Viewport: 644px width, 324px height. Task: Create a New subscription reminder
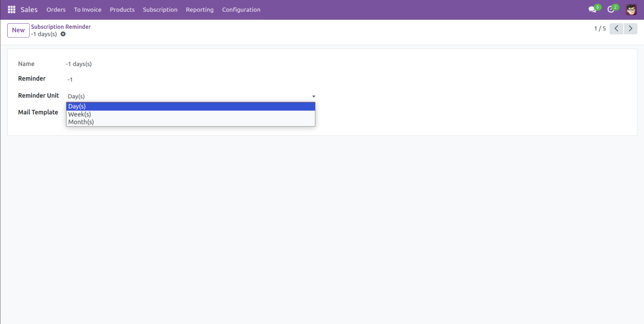coord(18,30)
